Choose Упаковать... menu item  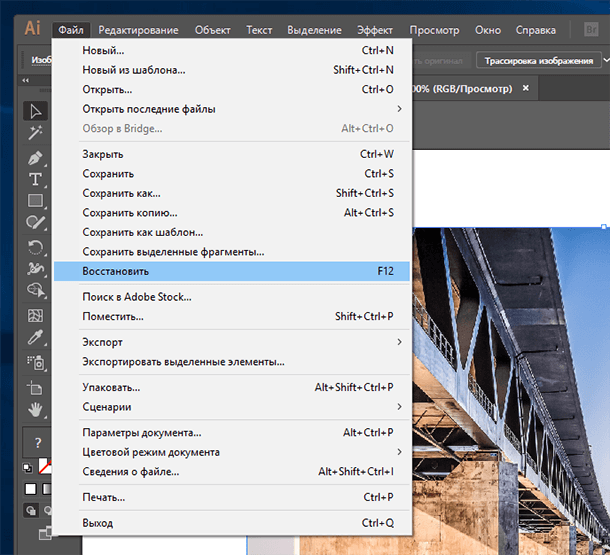coord(232,387)
